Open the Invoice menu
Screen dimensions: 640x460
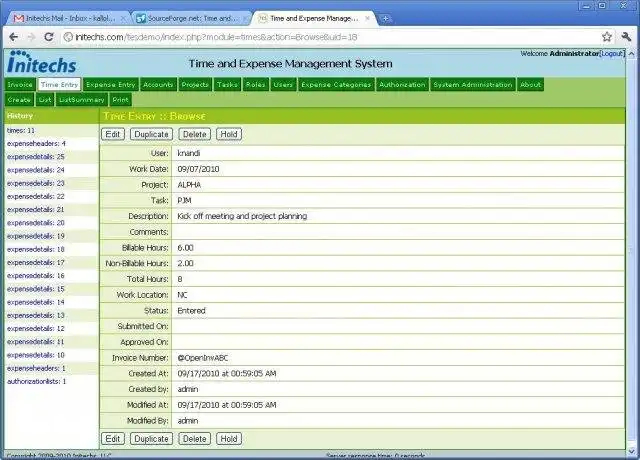[20, 84]
